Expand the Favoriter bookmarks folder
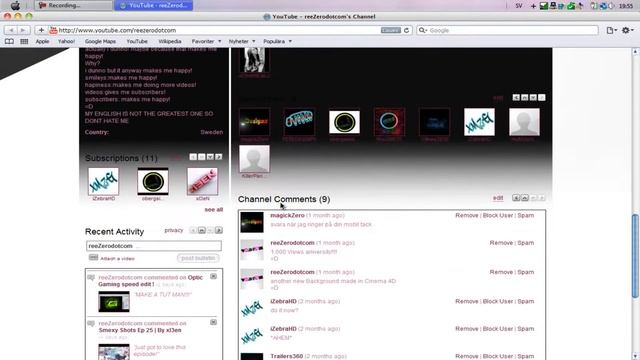Image resolution: width=640 pixels, height=360 pixels. [x=206, y=41]
